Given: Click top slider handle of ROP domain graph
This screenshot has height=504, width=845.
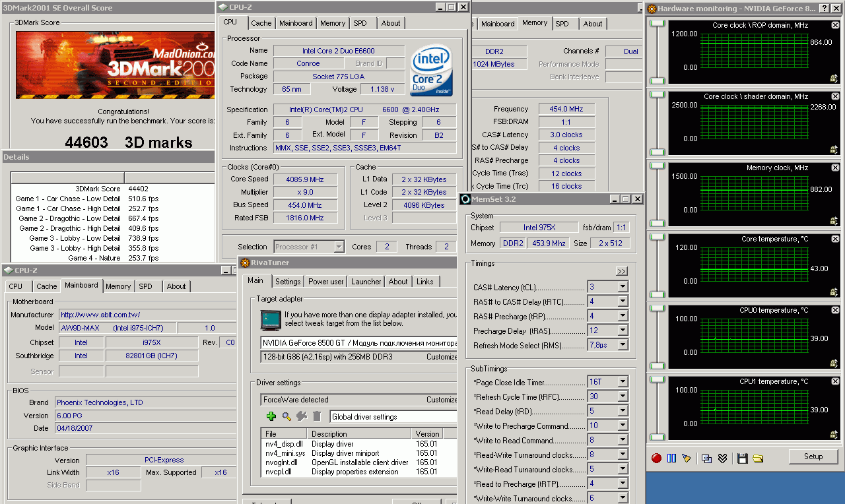Looking at the screenshot, I should (657, 23).
